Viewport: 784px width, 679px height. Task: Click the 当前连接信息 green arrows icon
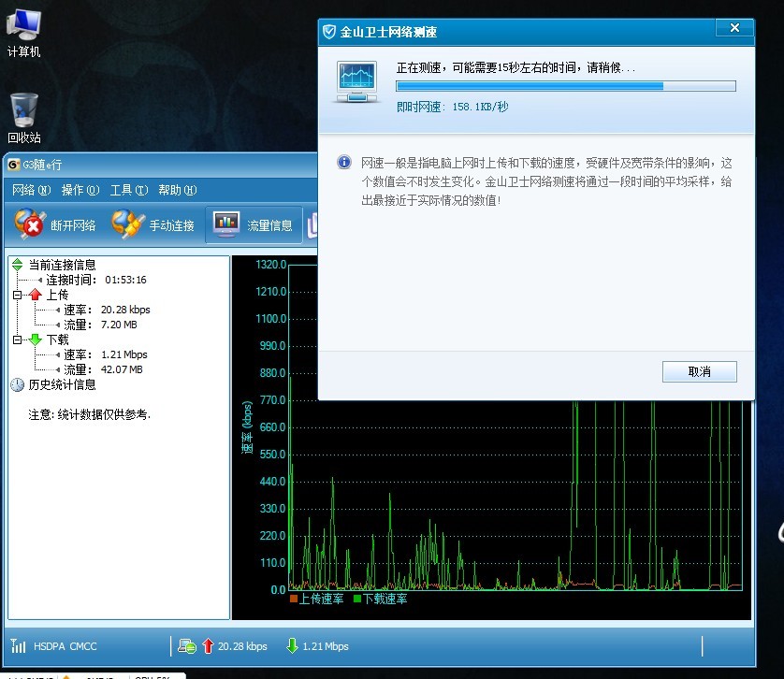18,264
